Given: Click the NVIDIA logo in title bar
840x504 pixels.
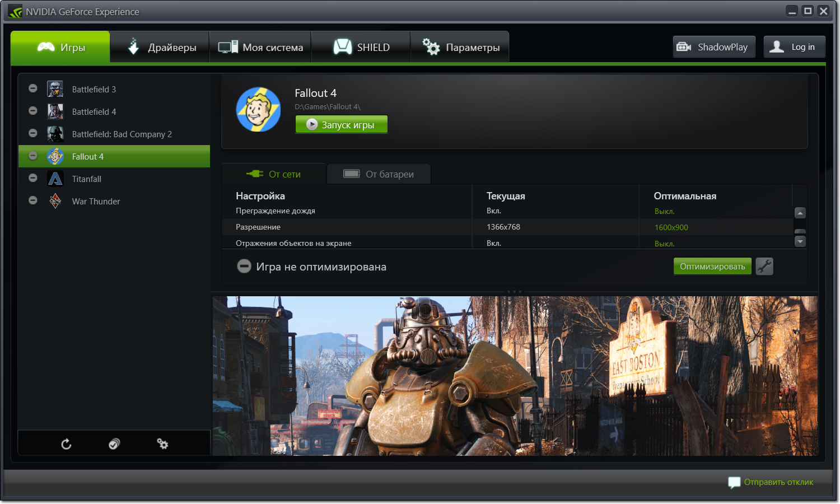Looking at the screenshot, I should (x=15, y=11).
